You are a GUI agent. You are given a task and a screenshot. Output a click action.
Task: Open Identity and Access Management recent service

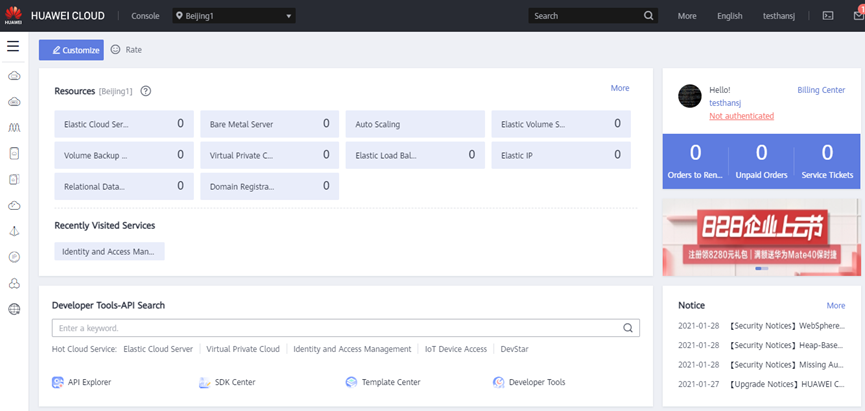coord(109,251)
